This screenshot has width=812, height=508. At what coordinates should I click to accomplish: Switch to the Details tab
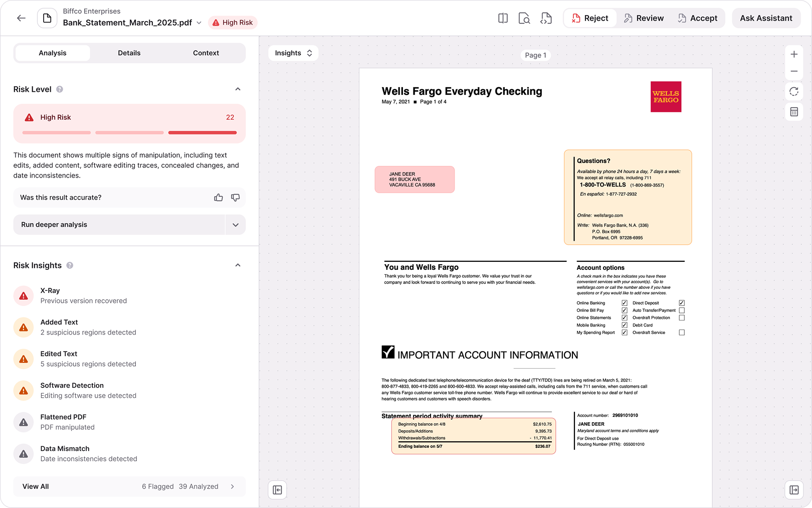click(x=129, y=53)
